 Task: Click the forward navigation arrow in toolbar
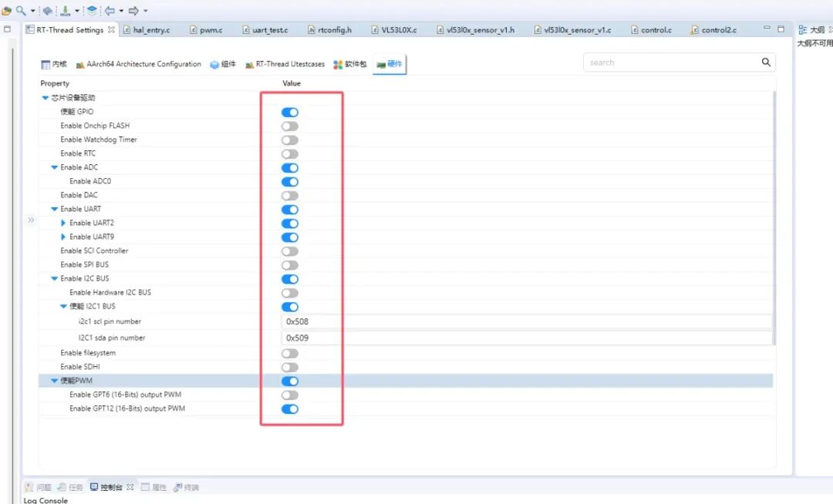coord(133,11)
